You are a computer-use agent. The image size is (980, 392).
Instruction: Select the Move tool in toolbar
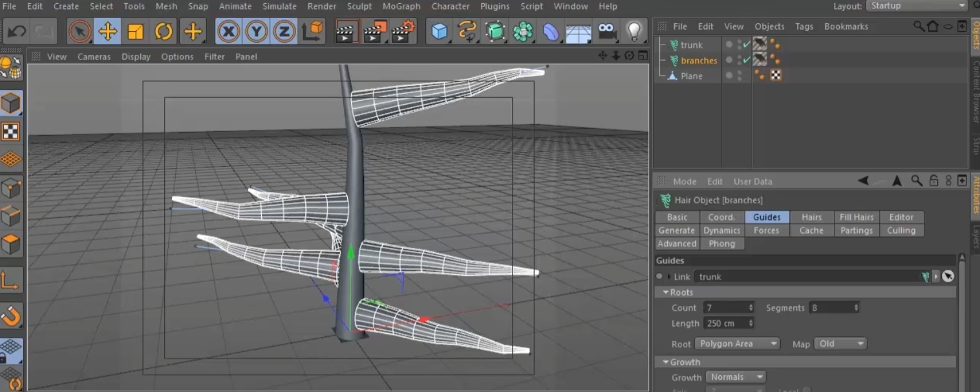tap(107, 31)
